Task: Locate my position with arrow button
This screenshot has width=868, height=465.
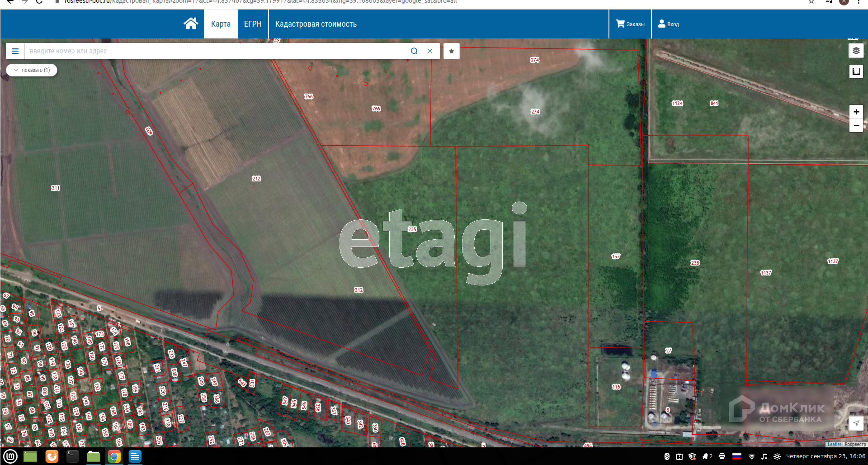Action: click(x=856, y=423)
